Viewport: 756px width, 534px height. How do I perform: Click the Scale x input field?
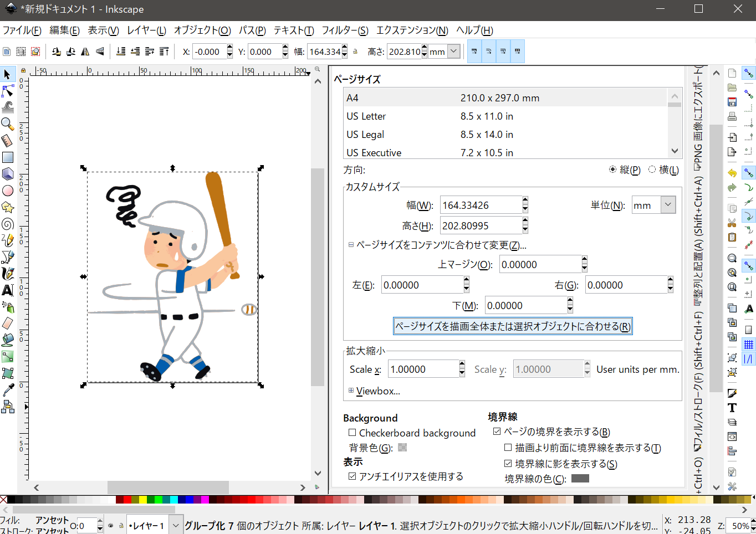pyautogui.click(x=423, y=369)
